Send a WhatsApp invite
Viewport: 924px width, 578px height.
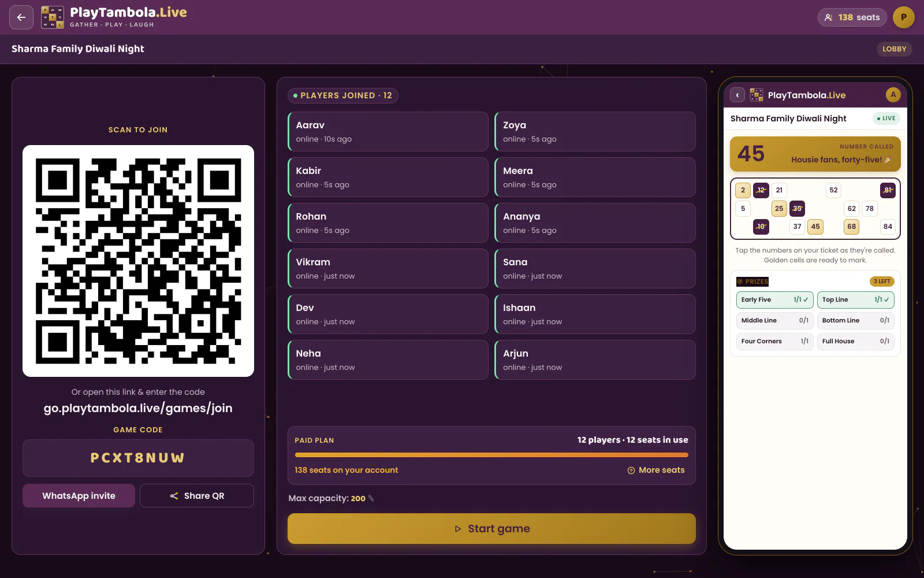tap(79, 496)
